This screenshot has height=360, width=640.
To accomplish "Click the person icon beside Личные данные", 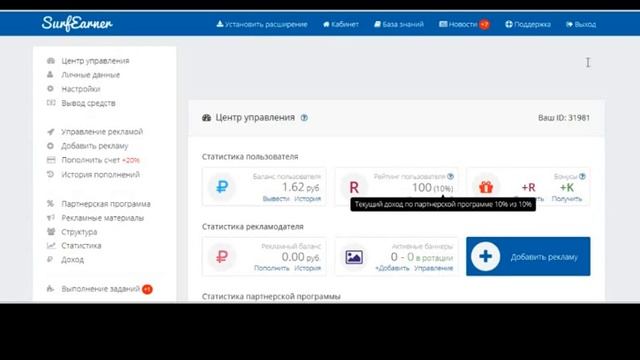I will coord(50,74).
